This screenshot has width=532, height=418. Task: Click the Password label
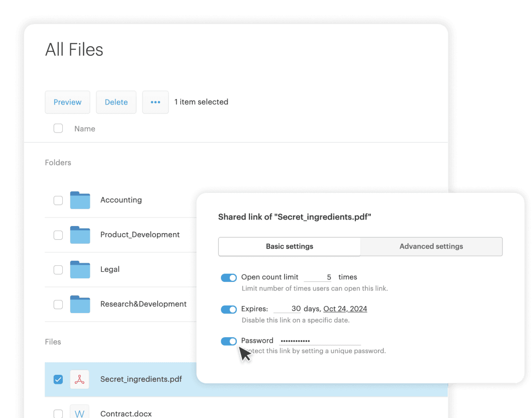click(x=257, y=341)
